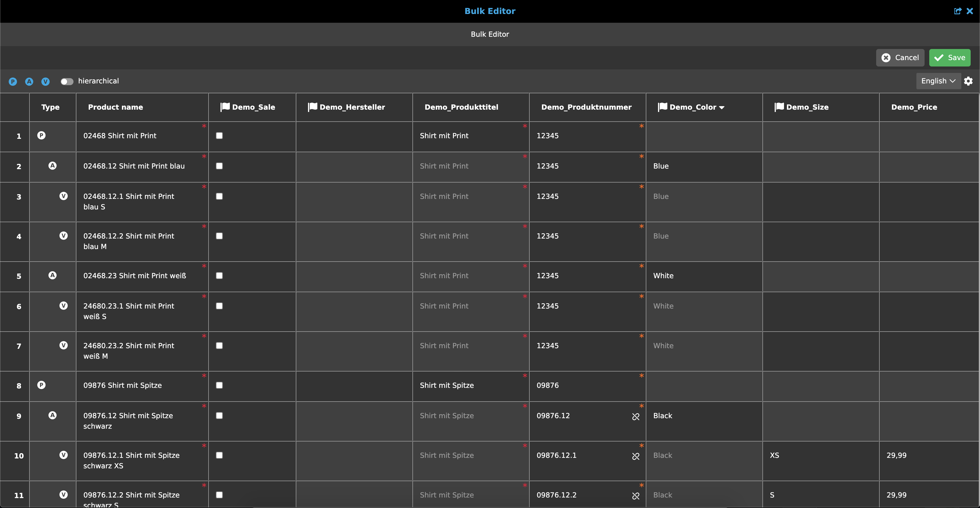The height and width of the screenshot is (508, 980).
Task: Check Demo_Sale box for 09876 Shirt mit Spitze
Action: [x=219, y=385]
